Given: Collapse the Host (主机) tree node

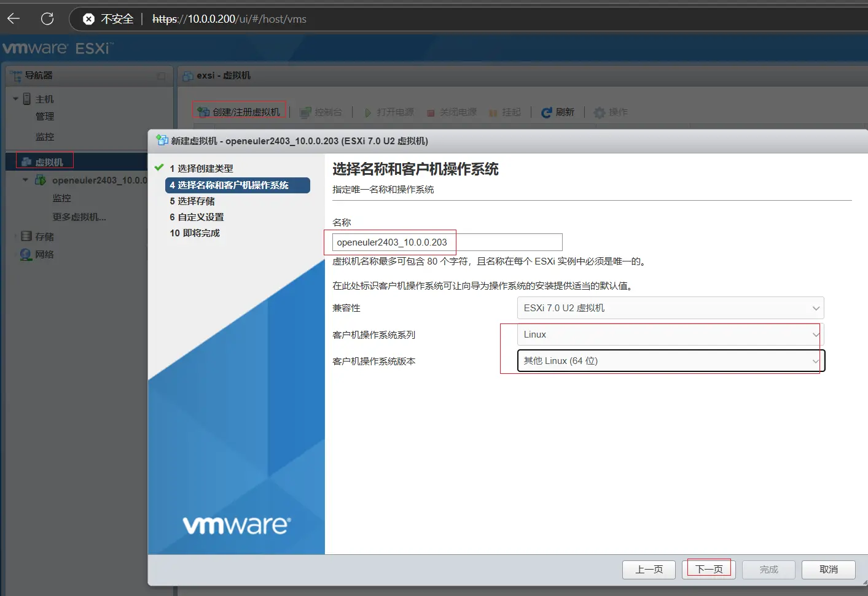Looking at the screenshot, I should click(x=15, y=99).
